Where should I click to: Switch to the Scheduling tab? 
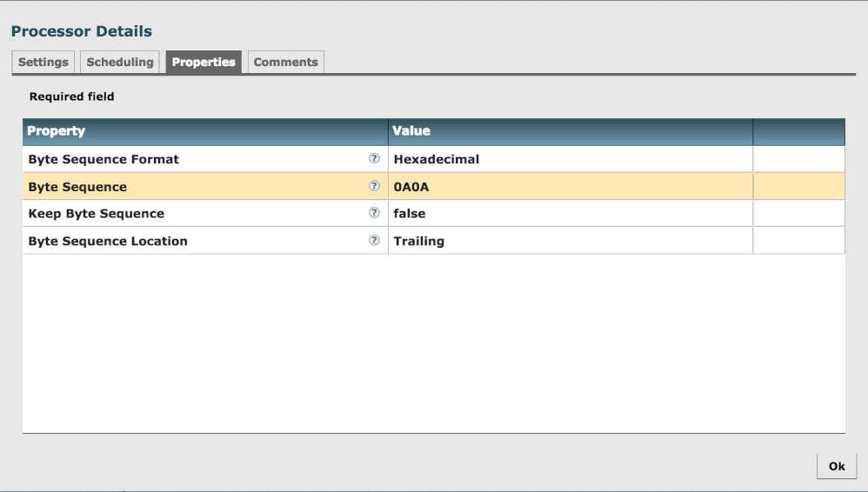click(x=120, y=62)
